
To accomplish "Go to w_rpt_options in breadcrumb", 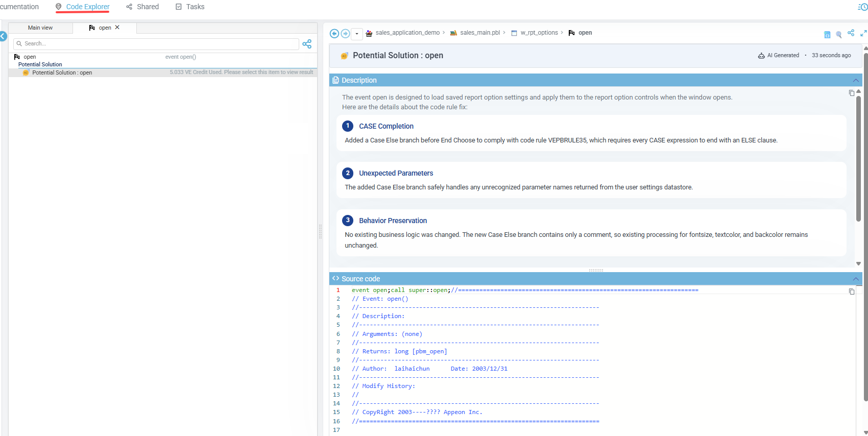I will 539,33.
